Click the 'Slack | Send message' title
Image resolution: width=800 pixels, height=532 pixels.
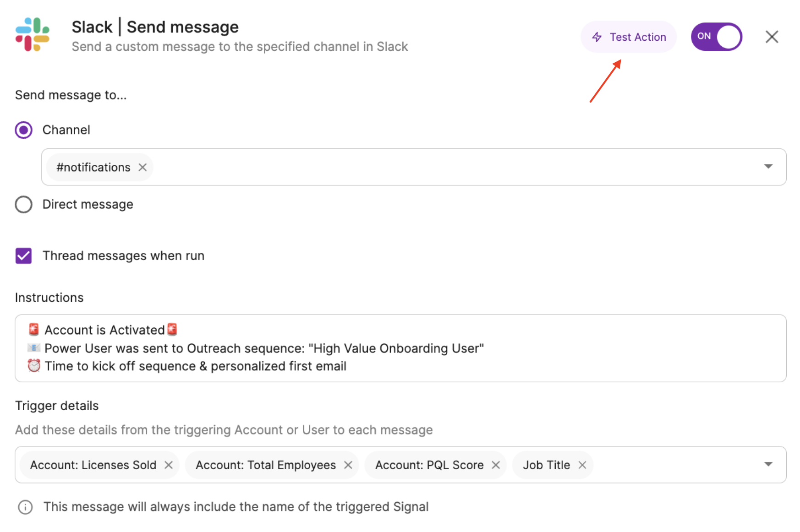(x=155, y=27)
